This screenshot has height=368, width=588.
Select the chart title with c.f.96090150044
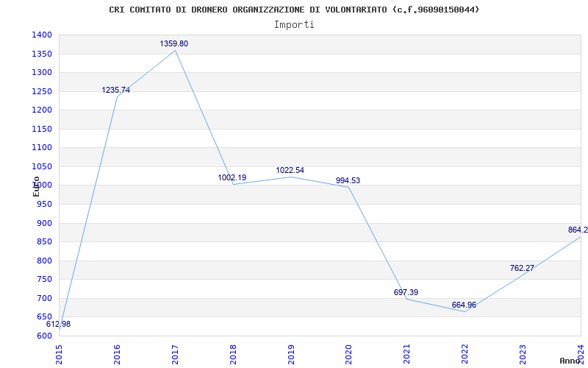coord(294,10)
